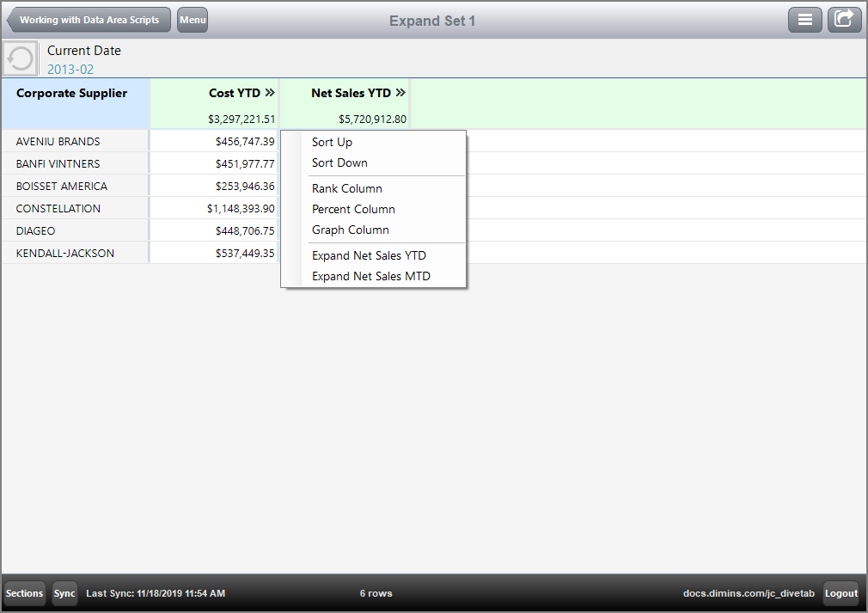868x613 pixels.
Task: Open the hamburger list menu icon
Action: 805,19
